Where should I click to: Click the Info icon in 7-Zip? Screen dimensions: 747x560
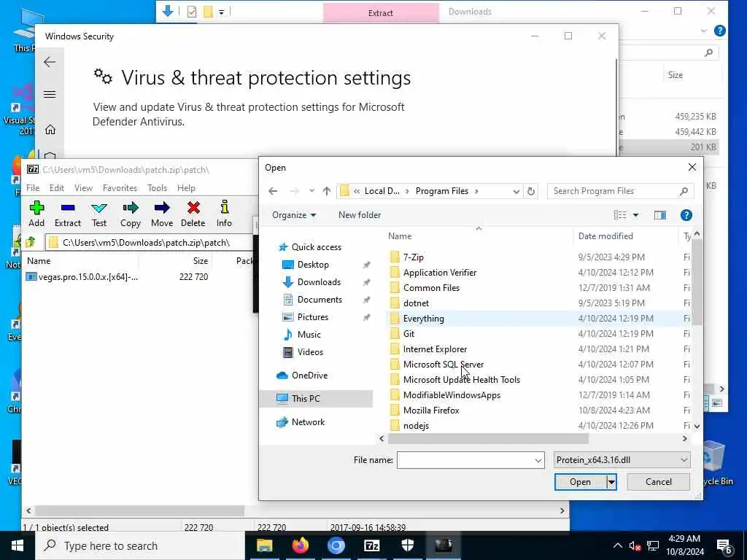[x=225, y=214]
